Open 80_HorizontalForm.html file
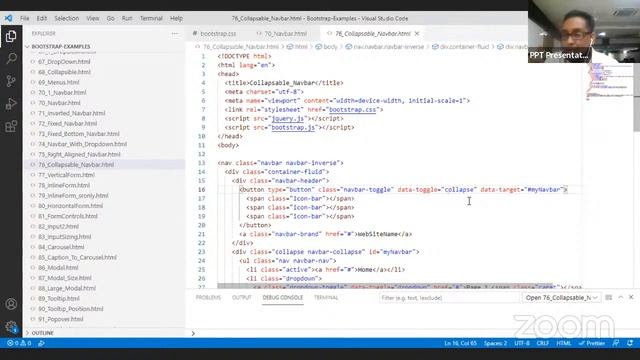This screenshot has height=360, width=640. pos(70,206)
